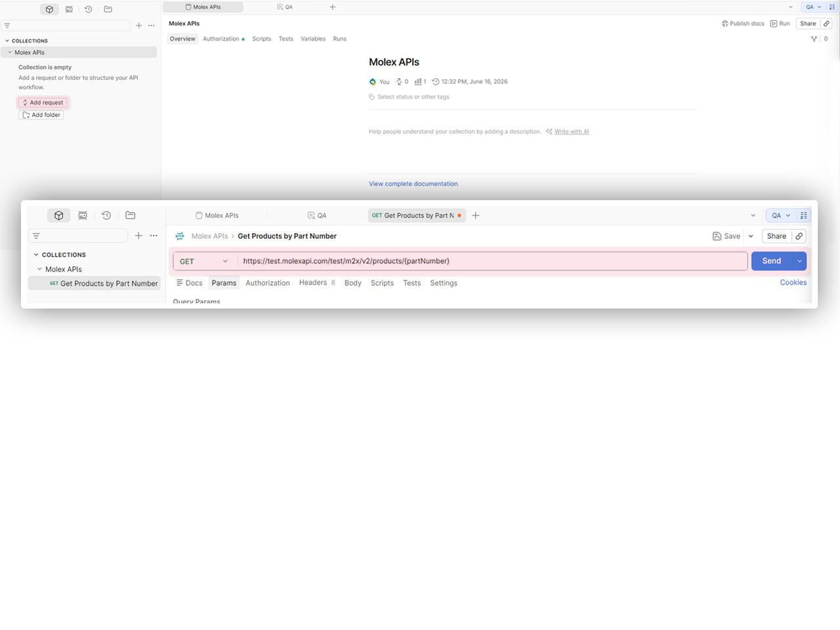Open the GET method dropdown
This screenshot has height=630, width=840.
coord(203,261)
